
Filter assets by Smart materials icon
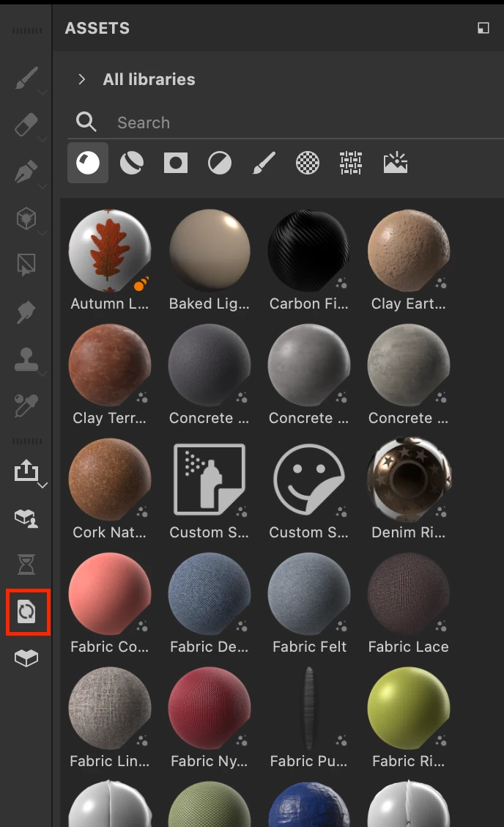click(132, 163)
